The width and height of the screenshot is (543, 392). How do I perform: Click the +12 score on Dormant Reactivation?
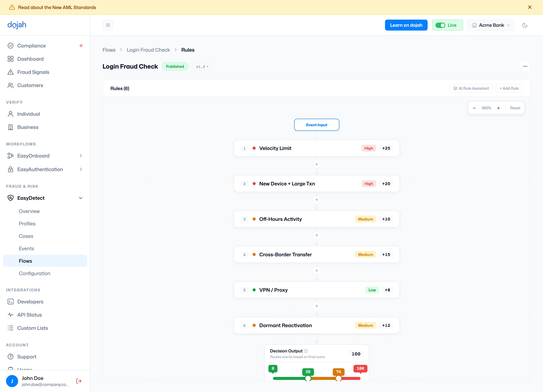(386, 325)
